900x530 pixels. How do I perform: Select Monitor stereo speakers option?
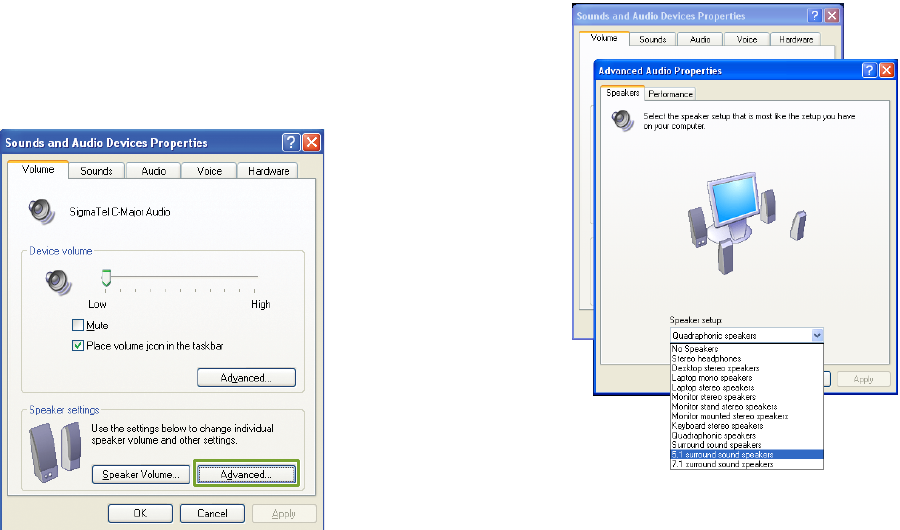tap(747, 397)
